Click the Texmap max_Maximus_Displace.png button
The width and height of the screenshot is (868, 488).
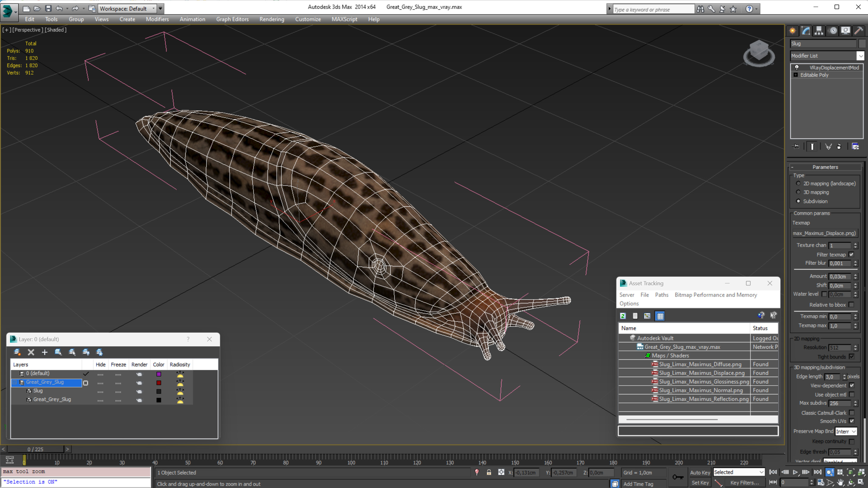click(x=825, y=233)
